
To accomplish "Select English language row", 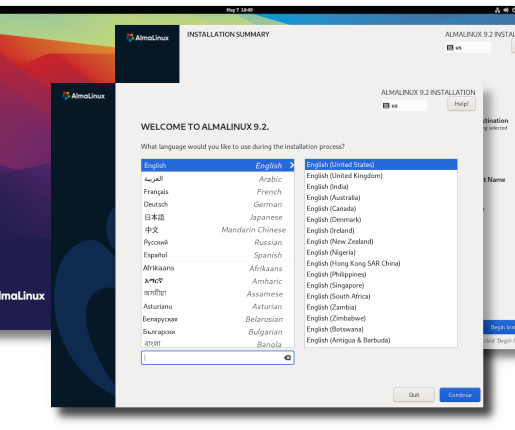I will [218, 165].
